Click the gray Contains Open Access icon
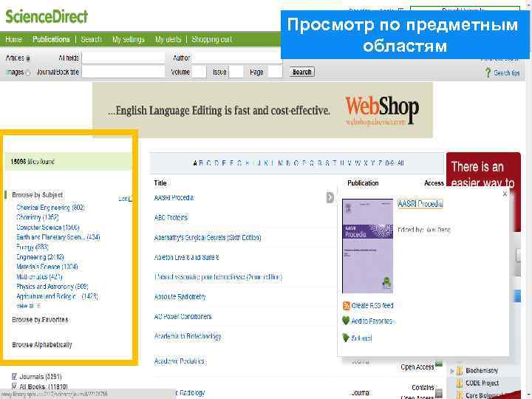 (439, 392)
